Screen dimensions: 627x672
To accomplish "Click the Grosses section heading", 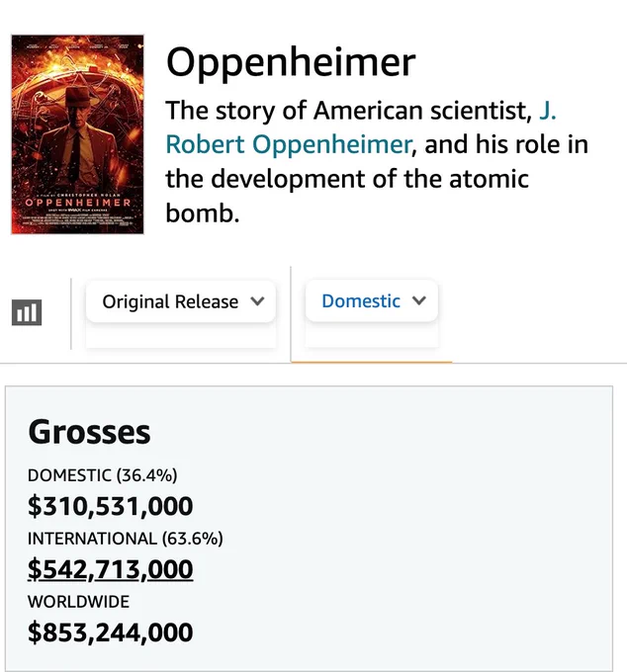I will coord(89,432).
